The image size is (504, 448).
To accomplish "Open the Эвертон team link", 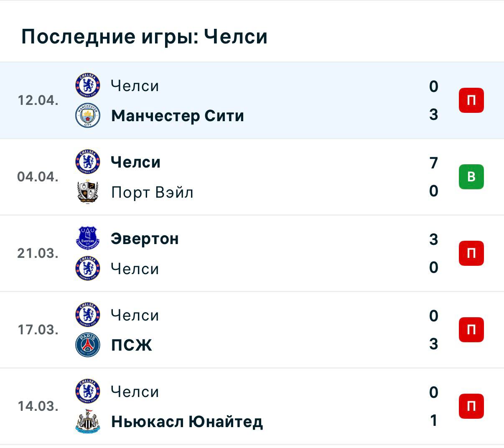I will coord(145,239).
